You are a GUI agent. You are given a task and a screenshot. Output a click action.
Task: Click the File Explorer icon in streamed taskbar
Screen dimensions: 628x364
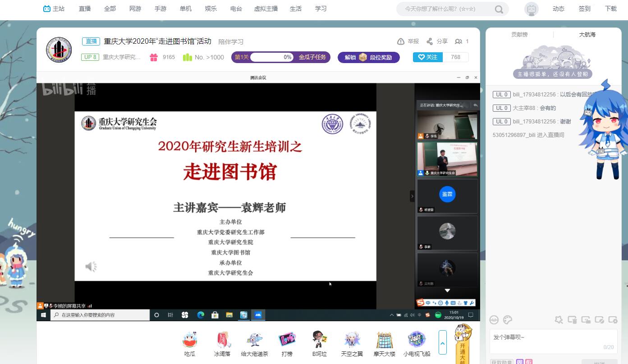coord(229,315)
